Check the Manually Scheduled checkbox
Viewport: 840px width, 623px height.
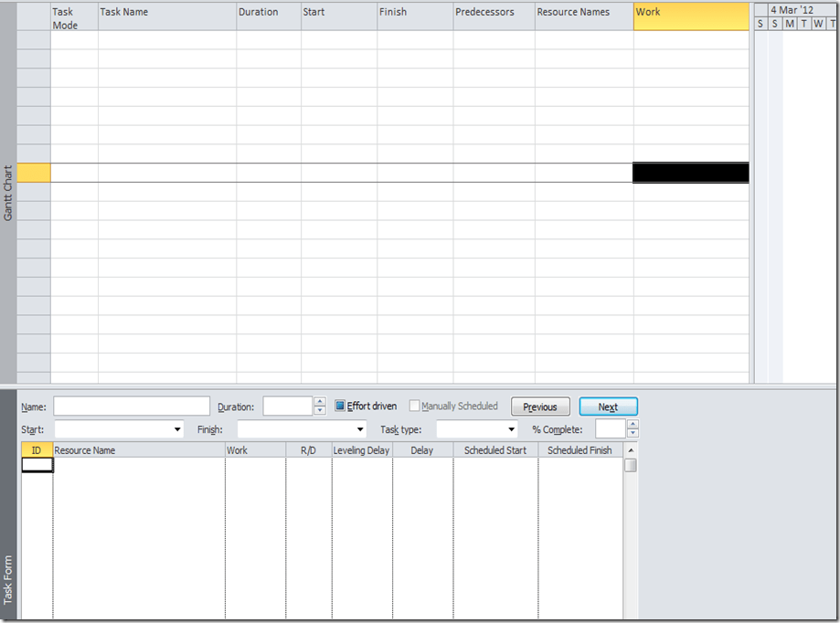point(415,407)
